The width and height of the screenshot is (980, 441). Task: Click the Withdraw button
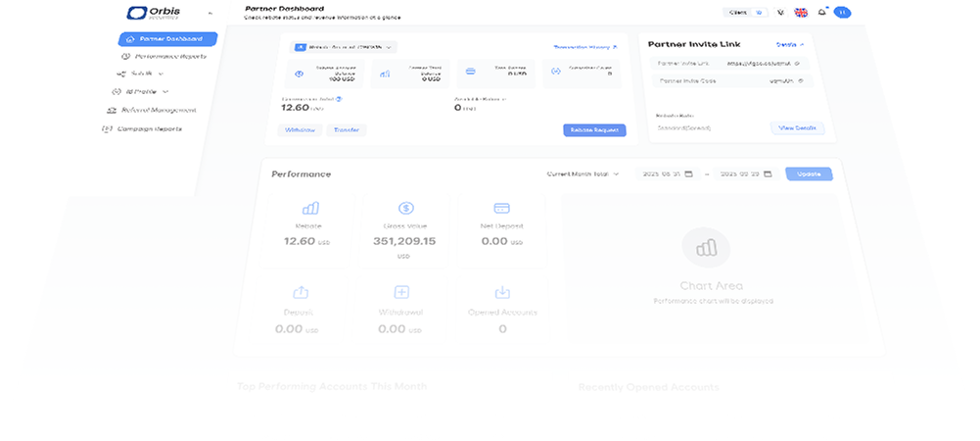[x=300, y=129]
